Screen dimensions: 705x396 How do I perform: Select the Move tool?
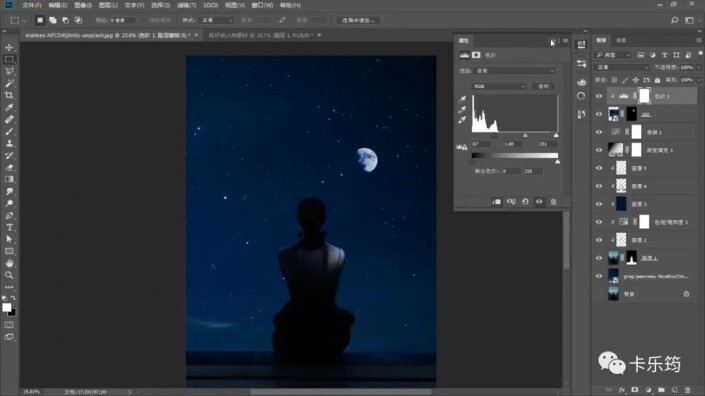[9, 47]
